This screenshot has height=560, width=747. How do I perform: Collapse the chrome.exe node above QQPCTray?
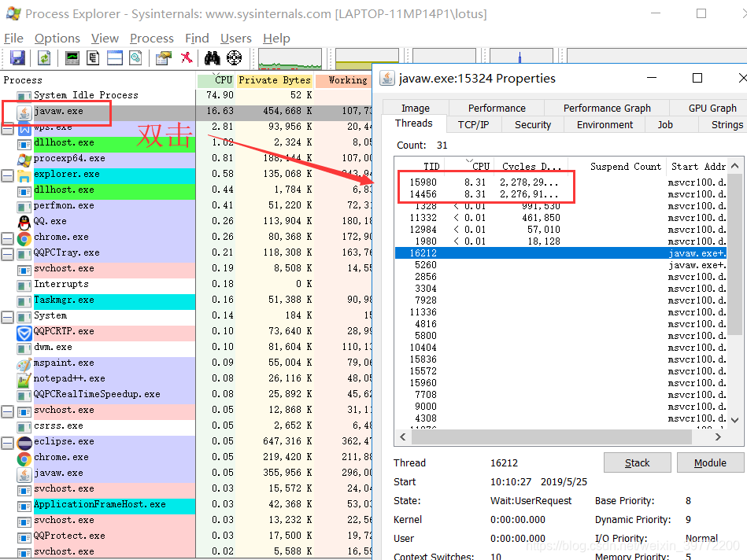(x=7, y=238)
